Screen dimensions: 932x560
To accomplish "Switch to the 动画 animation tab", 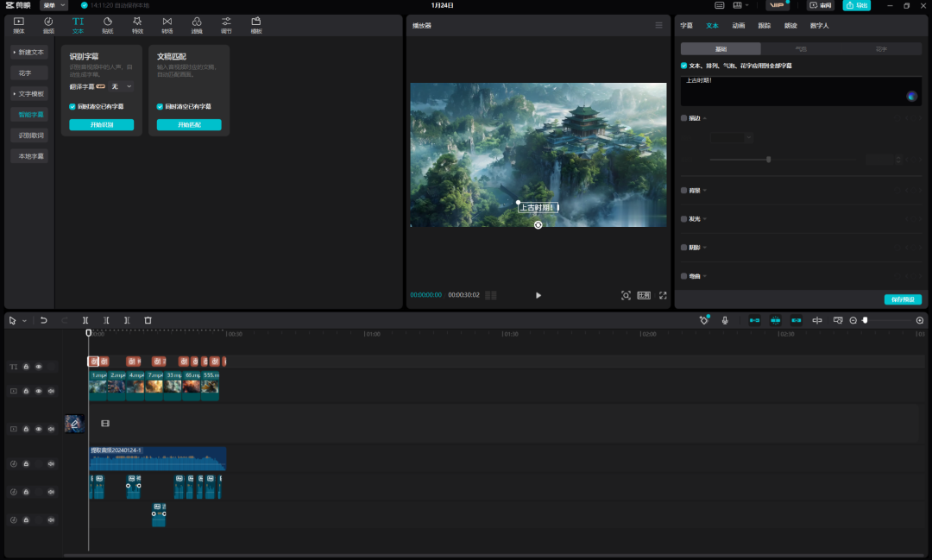I will (x=738, y=26).
